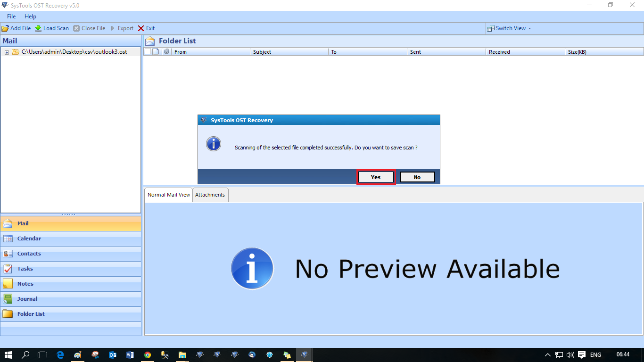Click the attachment paperclip column header

coord(166,51)
